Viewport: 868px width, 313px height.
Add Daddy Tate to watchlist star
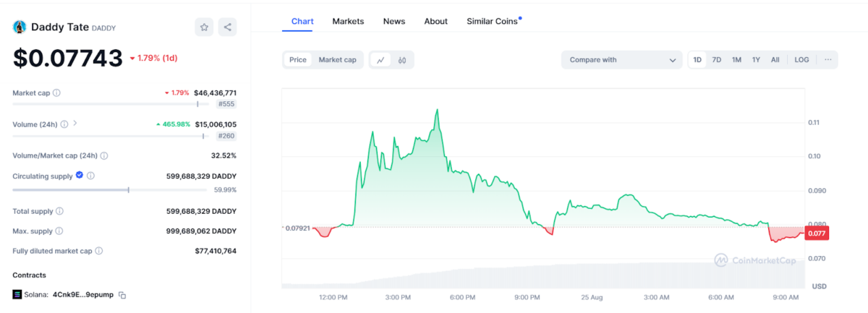pyautogui.click(x=204, y=27)
